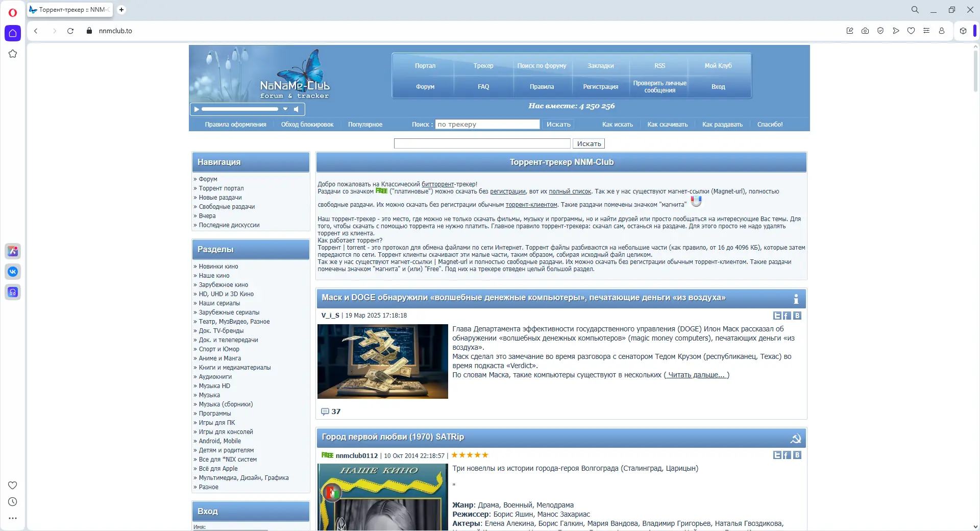Viewport: 980px width, 531px height.
Task: Open sidebar heart pinboards icon
Action: coord(13,485)
